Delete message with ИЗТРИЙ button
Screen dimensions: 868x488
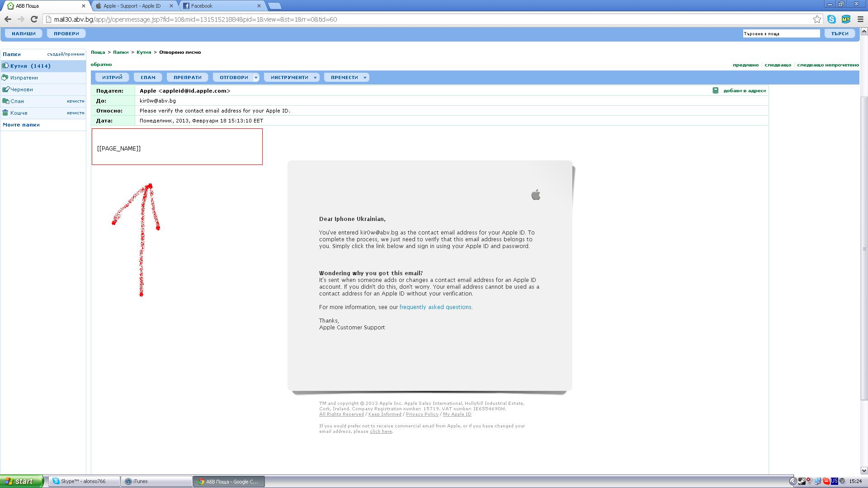tap(112, 77)
